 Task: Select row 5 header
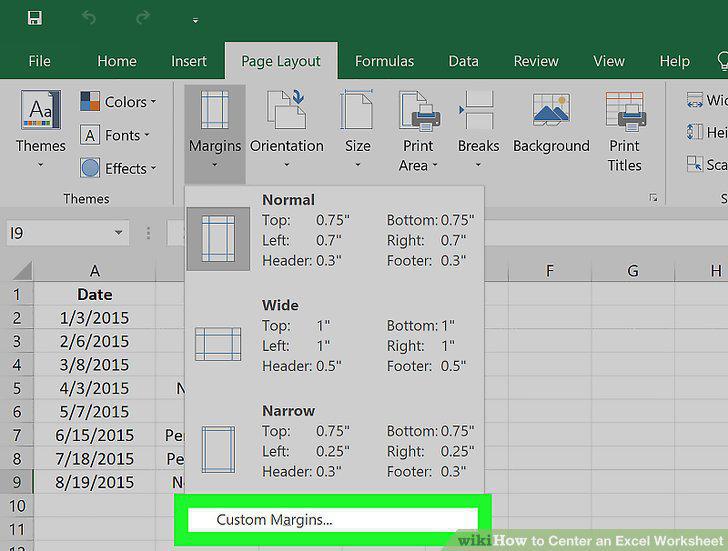click(17, 388)
